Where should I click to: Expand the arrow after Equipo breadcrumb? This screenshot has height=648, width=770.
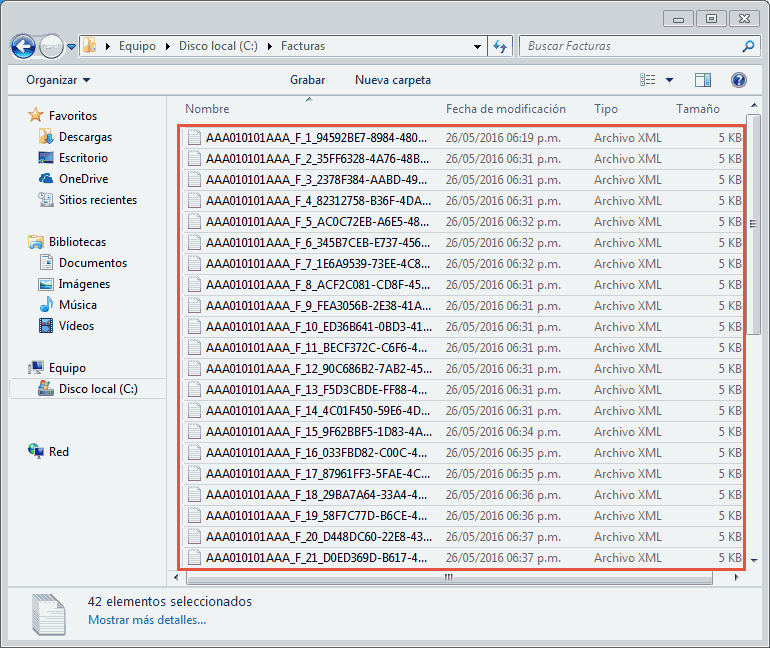click(x=168, y=46)
